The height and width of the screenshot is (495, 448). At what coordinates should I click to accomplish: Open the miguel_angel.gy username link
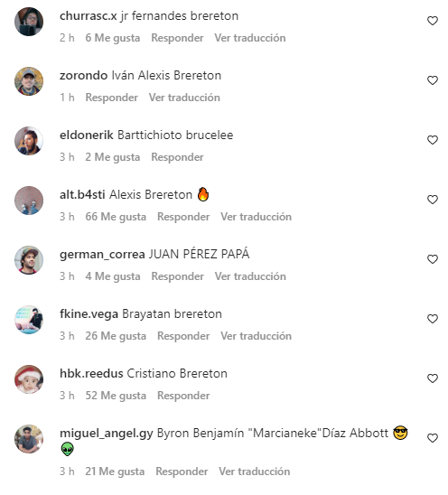coord(107,434)
